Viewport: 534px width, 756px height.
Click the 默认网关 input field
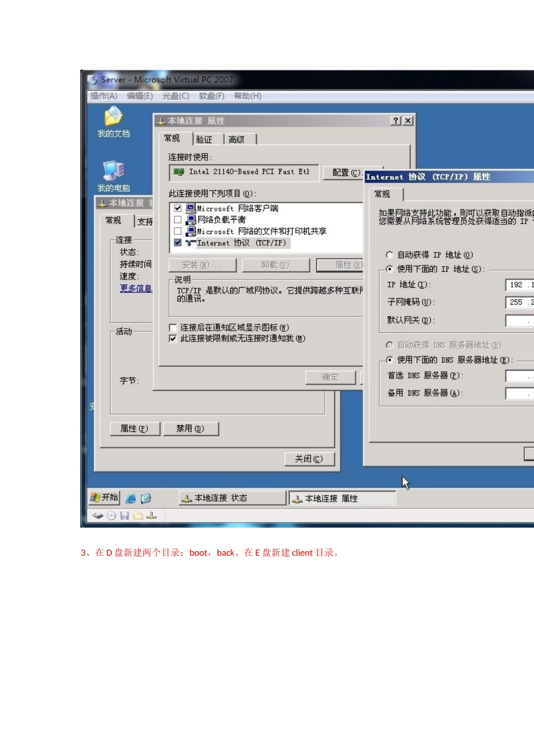[x=520, y=321]
